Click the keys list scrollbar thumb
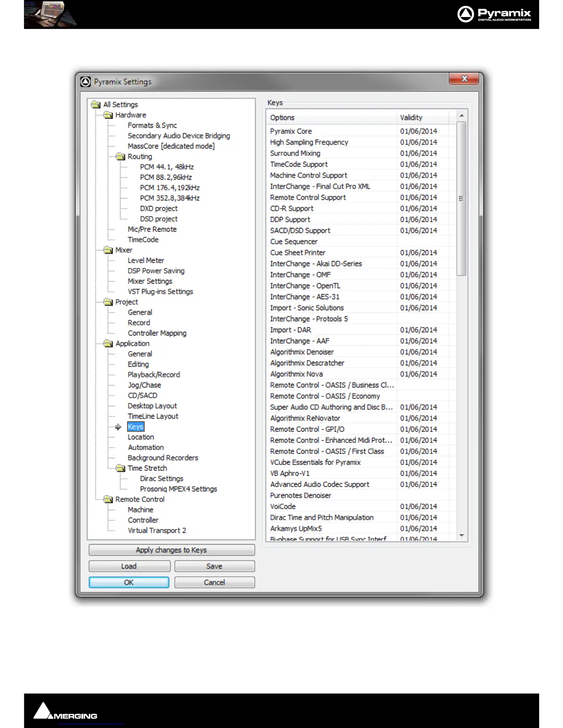563x728 pixels. click(x=461, y=199)
